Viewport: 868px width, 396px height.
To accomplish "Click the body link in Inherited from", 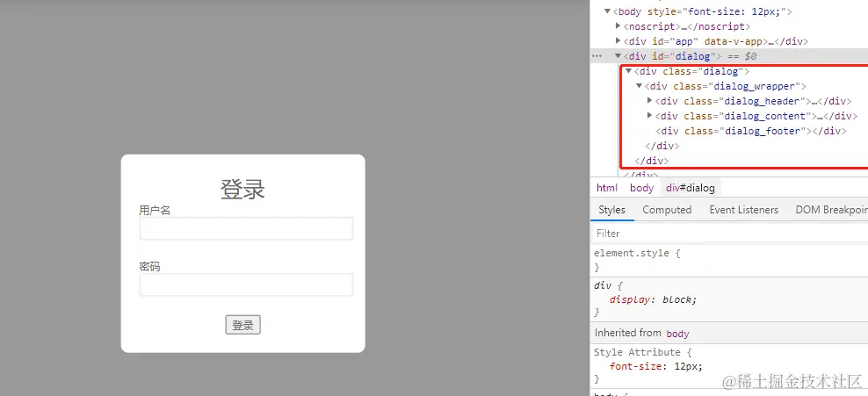I will (677, 334).
